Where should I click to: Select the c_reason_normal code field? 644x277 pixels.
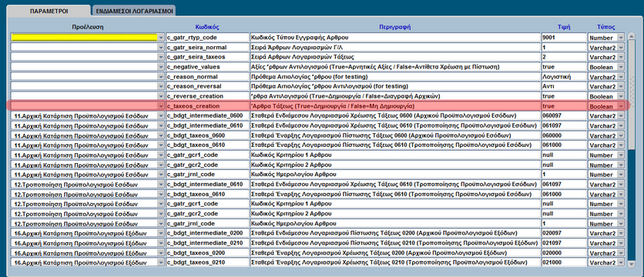tap(207, 77)
